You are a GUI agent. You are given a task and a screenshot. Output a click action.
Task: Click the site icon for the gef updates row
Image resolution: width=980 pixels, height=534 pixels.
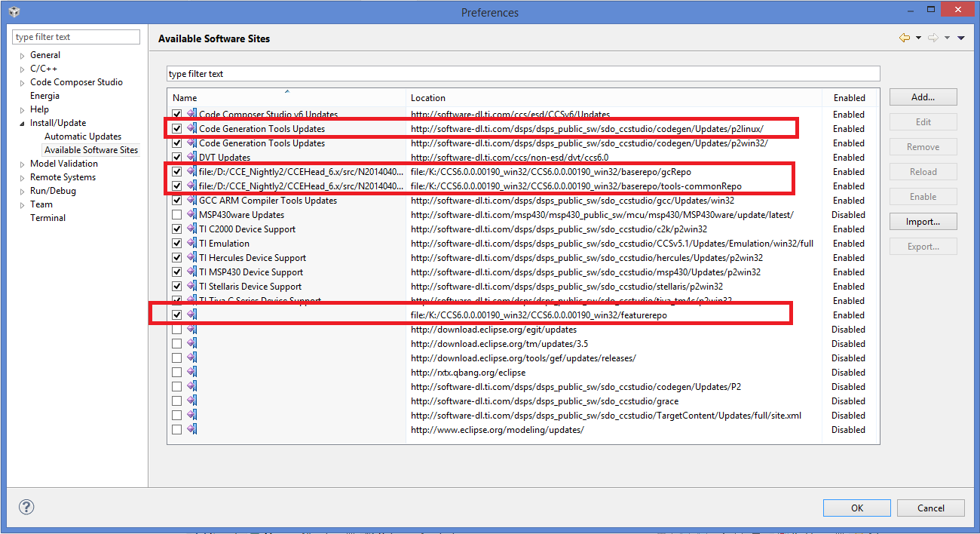191,358
